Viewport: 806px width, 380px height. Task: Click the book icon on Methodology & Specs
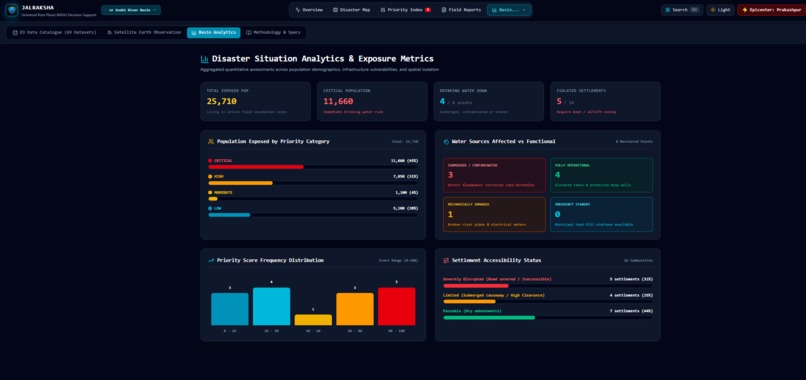tap(249, 32)
